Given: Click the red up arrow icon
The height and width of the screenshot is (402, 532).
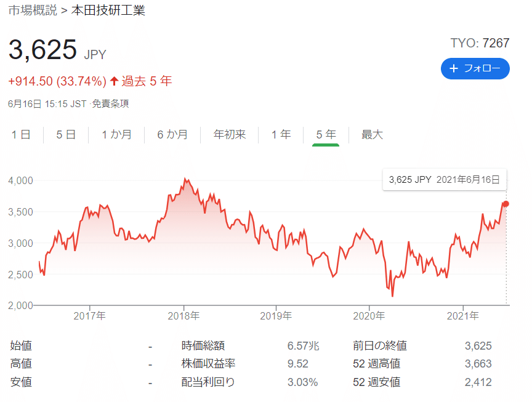Looking at the screenshot, I should pyautogui.click(x=114, y=81).
